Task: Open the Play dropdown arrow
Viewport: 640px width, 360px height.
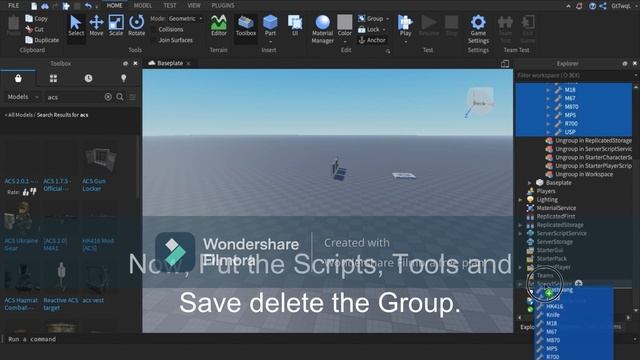Action: (x=405, y=41)
